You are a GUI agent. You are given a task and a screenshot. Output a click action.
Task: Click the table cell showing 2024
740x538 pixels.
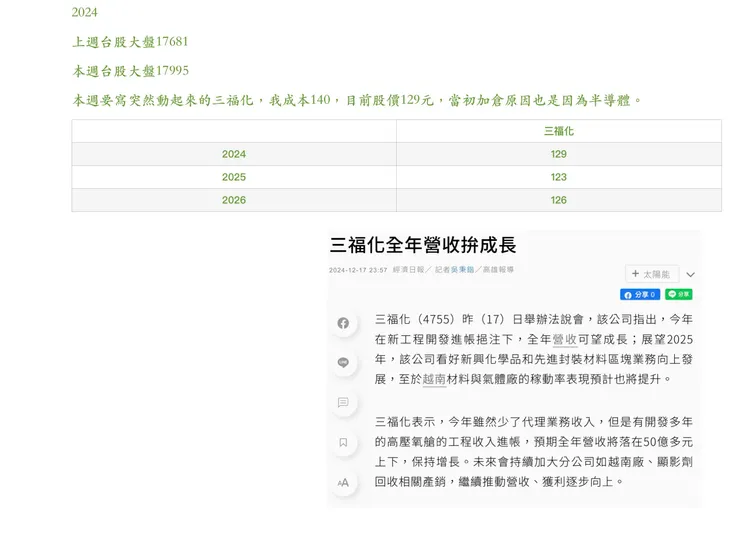(234, 154)
